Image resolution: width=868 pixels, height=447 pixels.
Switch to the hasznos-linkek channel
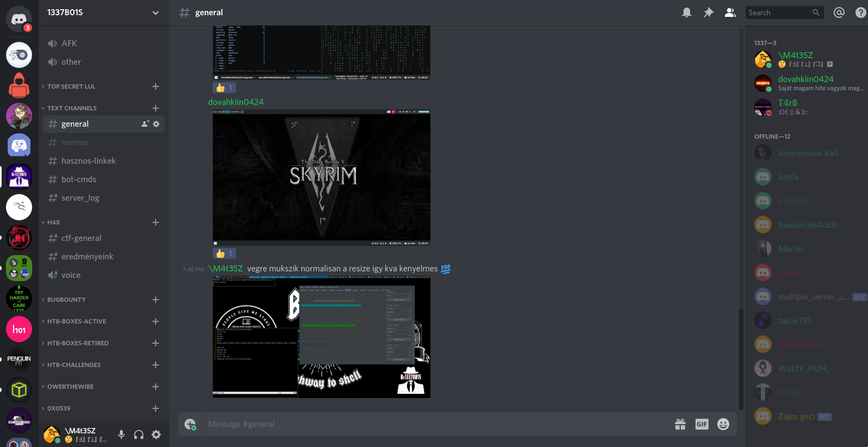click(x=88, y=161)
